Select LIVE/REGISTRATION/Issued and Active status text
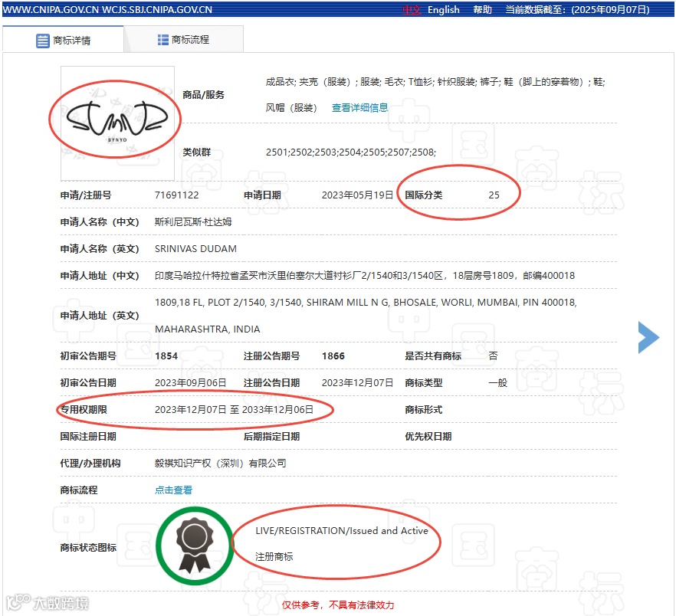 [x=342, y=531]
